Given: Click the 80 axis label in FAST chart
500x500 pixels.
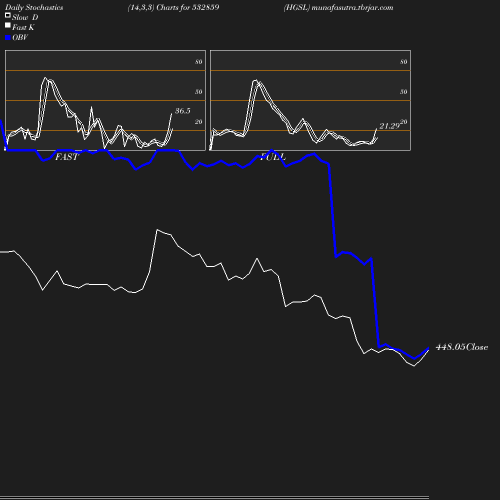Looking at the screenshot, I should click(x=199, y=62).
